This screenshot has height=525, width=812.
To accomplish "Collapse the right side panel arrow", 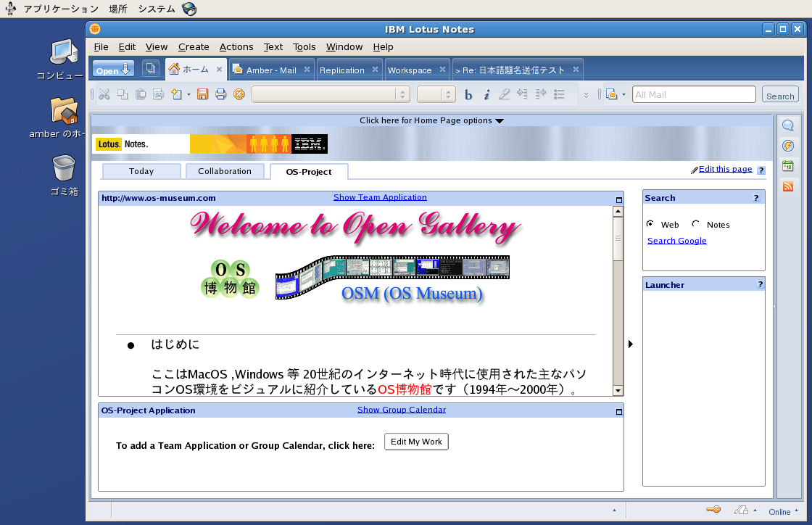I will coord(630,344).
